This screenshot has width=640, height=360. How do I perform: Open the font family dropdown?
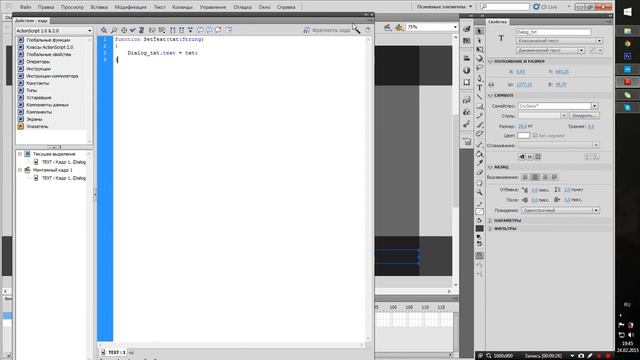(x=558, y=106)
